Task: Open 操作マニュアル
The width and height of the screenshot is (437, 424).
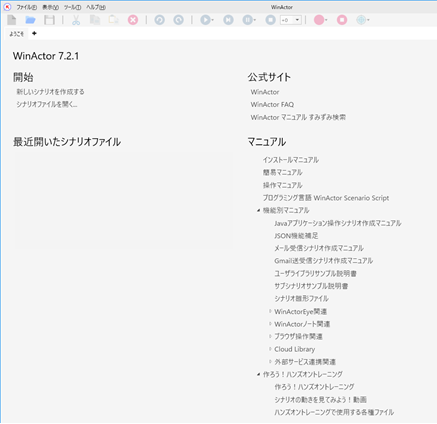Action: pyautogui.click(x=283, y=185)
